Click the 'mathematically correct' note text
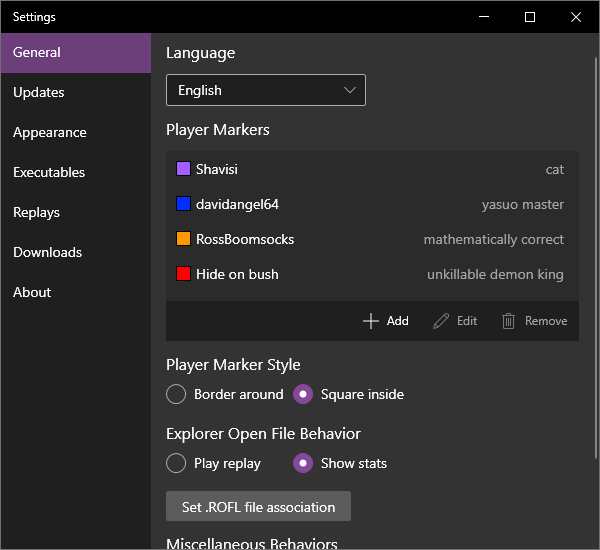The image size is (600, 550). 494,240
